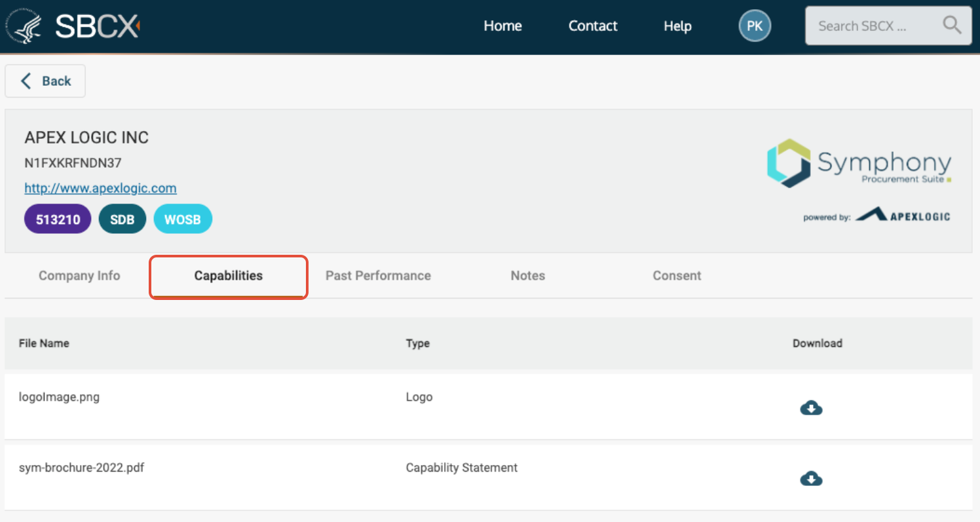This screenshot has height=522, width=980.
Task: Switch to the Company Info tab
Action: [79, 276]
